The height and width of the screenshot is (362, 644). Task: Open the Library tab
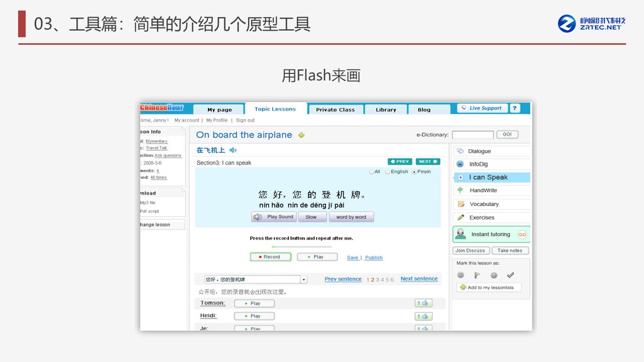pyautogui.click(x=386, y=110)
